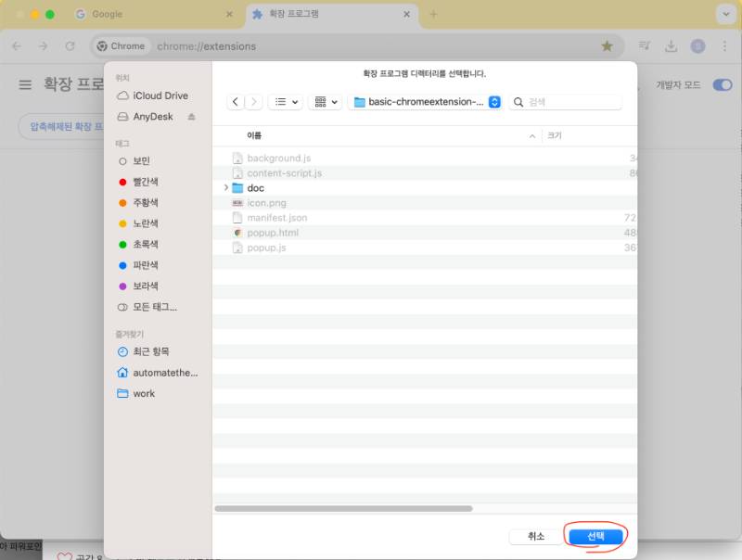Open the Chrome downloads icon

[672, 46]
